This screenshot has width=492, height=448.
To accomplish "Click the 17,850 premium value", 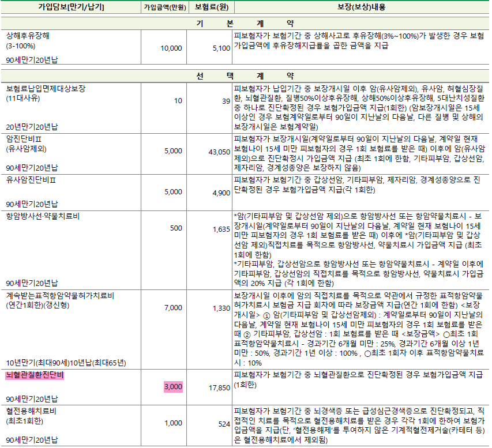I will coord(219,388).
